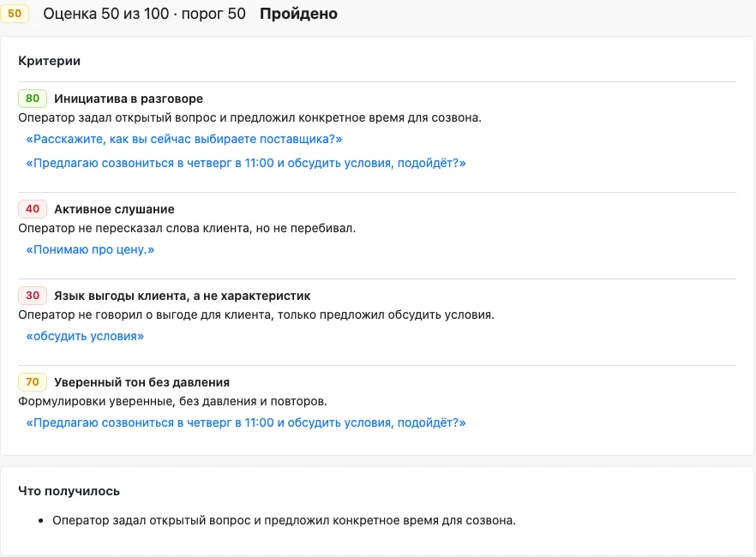Select the criterion title «Активное слушание»
This screenshot has width=756, height=557.
[114, 209]
